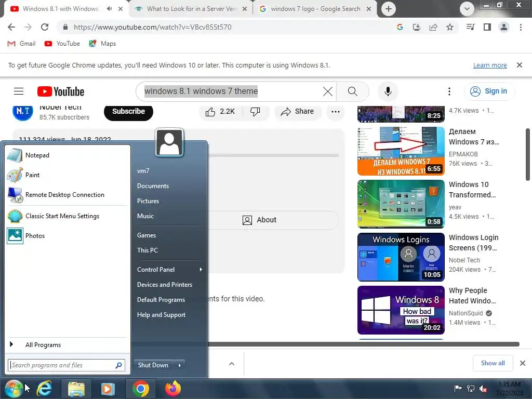Click the YouTube search magnifier button
Image resolution: width=532 pixels, height=399 pixels.
pos(353,91)
